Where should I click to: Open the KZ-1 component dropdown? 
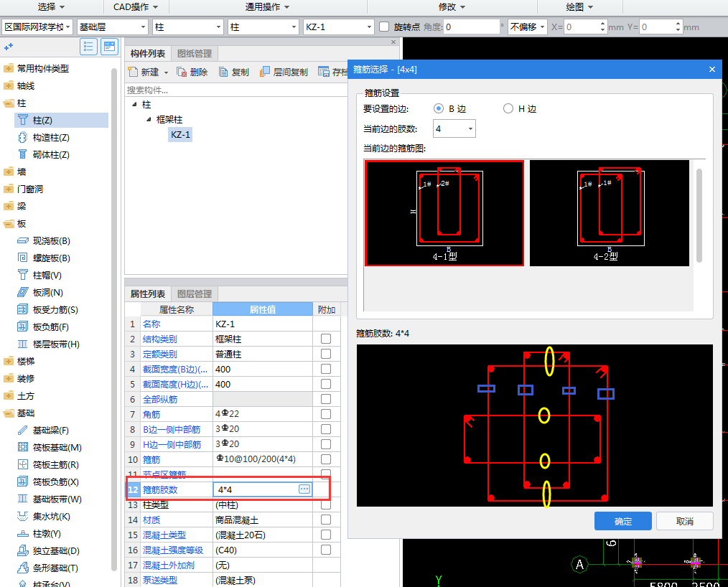338,27
